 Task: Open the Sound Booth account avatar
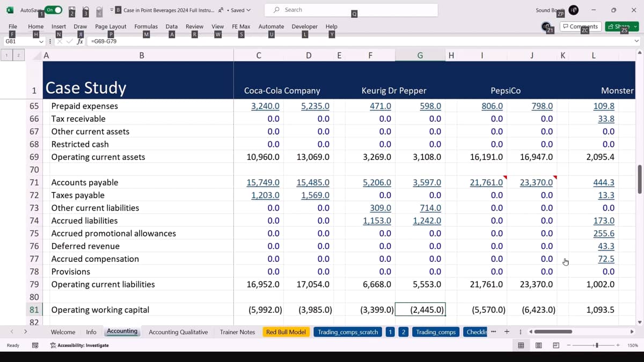click(x=574, y=10)
